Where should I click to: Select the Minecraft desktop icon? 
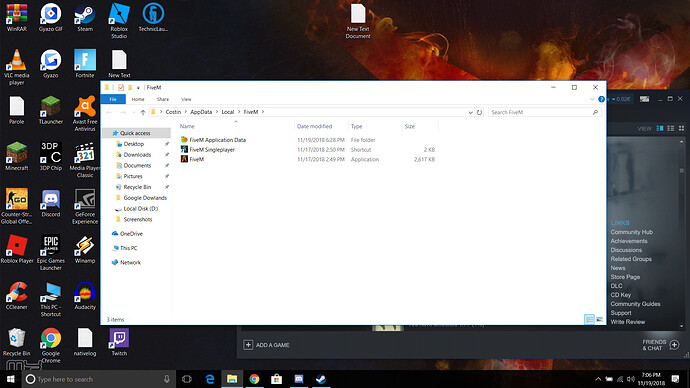pyautogui.click(x=17, y=156)
